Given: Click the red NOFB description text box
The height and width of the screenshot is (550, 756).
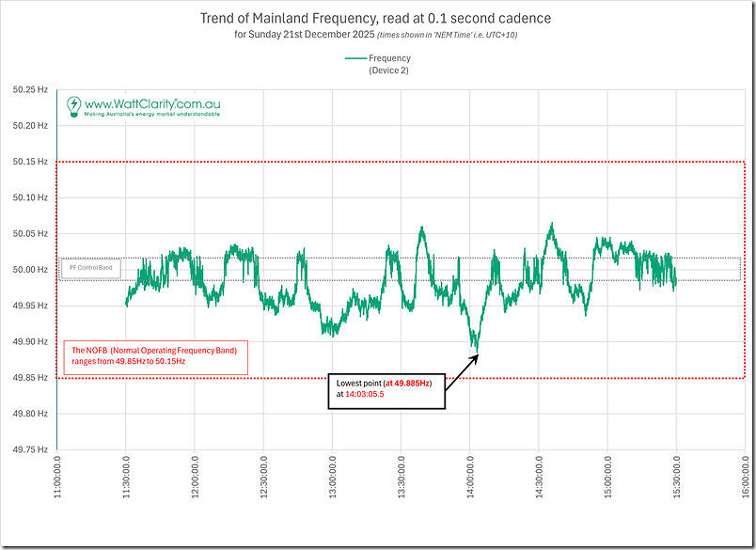Looking at the screenshot, I should (154, 356).
